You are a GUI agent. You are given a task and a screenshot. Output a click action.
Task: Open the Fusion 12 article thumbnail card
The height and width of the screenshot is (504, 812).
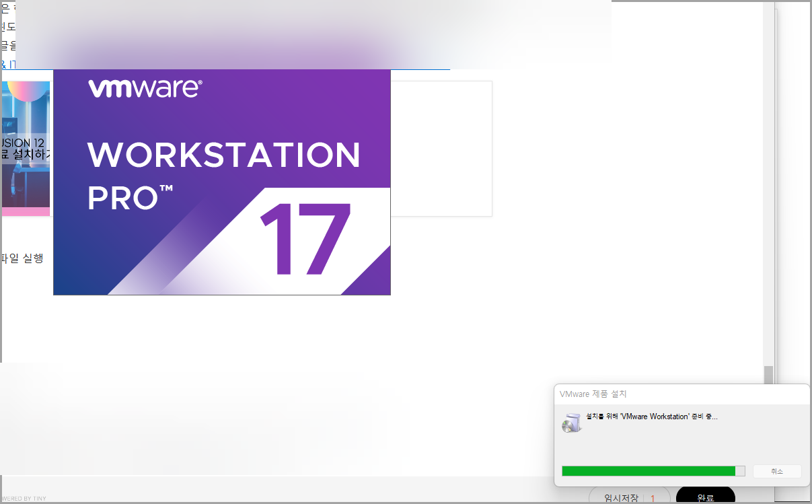click(x=26, y=149)
